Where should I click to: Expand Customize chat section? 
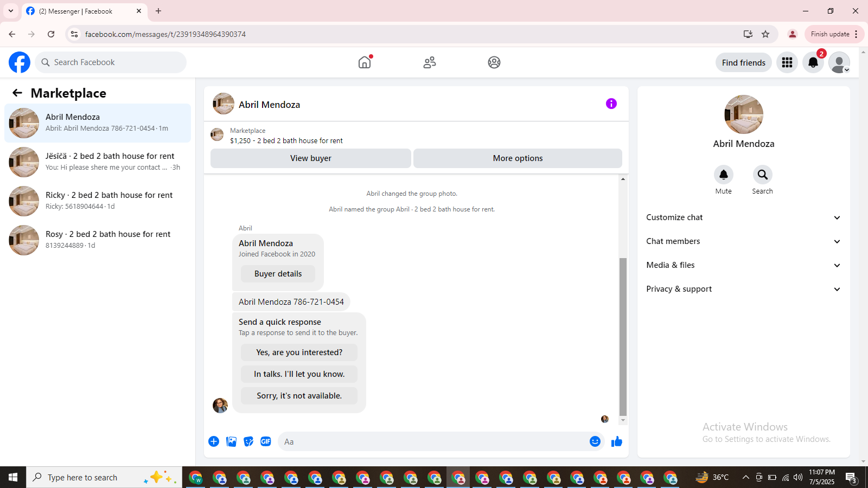pos(744,217)
